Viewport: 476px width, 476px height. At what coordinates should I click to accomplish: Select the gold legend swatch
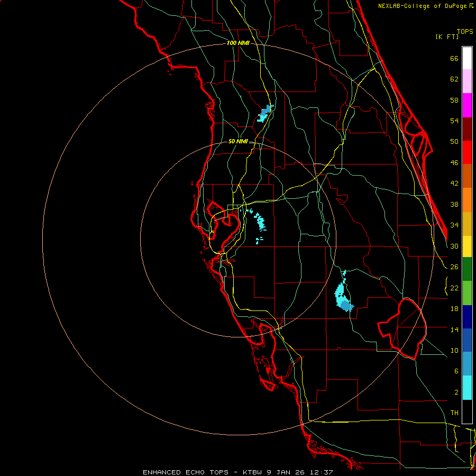click(x=467, y=224)
